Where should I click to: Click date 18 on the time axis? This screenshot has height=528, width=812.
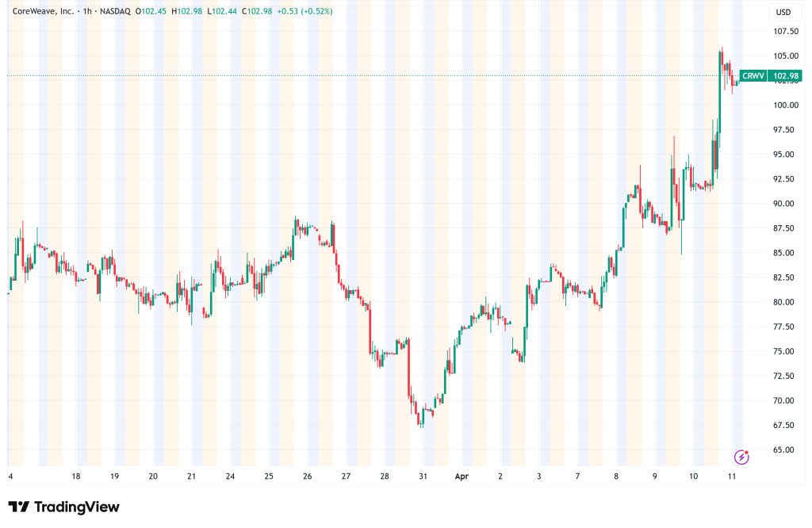76,476
